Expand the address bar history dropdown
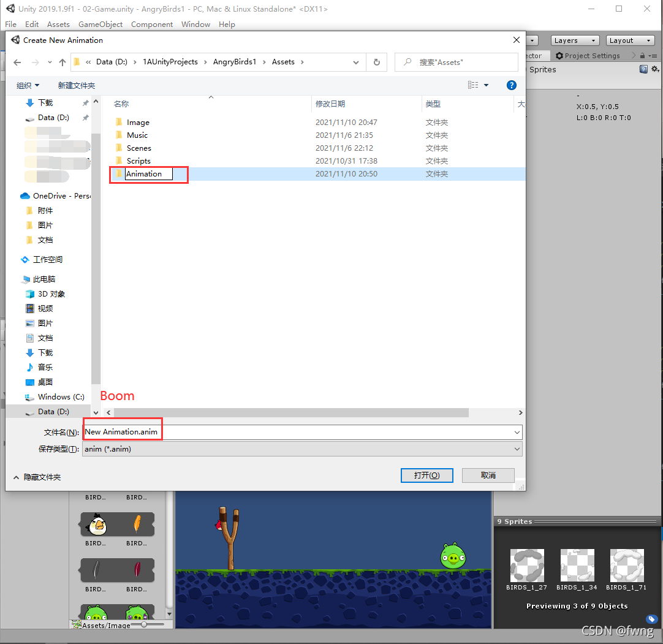Screen dimensions: 663x644 pyautogui.click(x=356, y=62)
